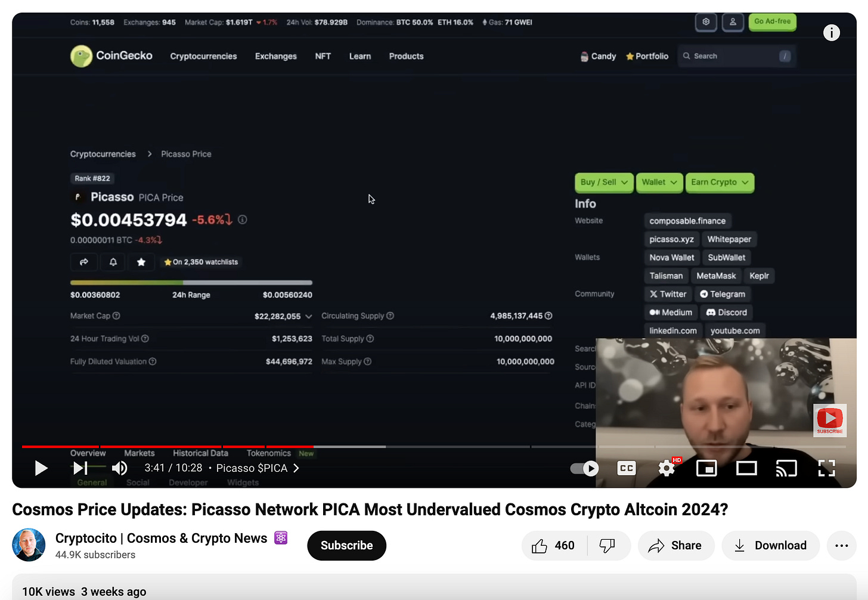The height and width of the screenshot is (600, 868).
Task: Cast video to TV
Action: 786,469
